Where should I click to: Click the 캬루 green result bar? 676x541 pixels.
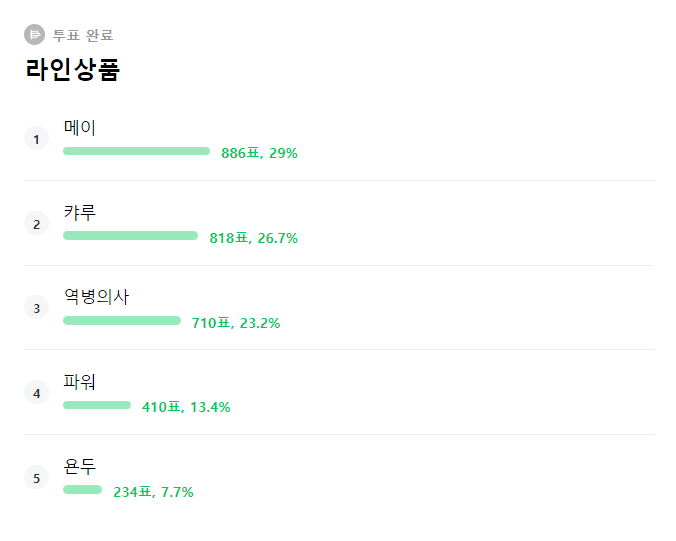(130, 236)
